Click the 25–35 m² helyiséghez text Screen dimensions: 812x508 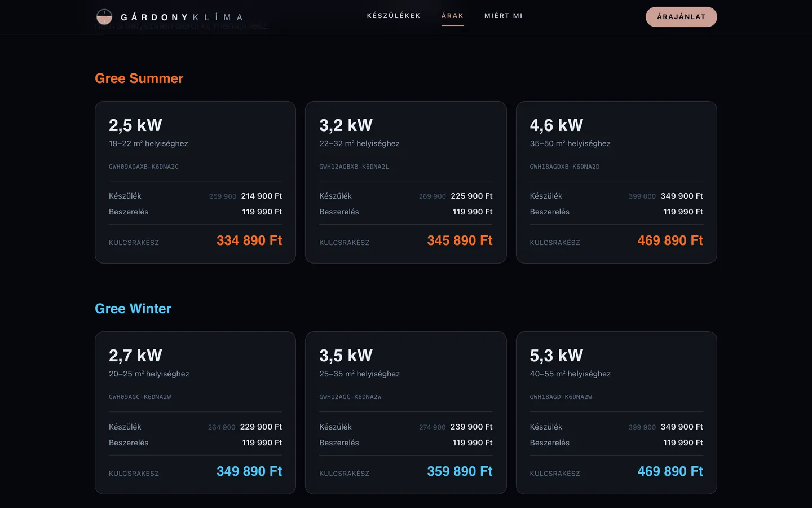360,374
